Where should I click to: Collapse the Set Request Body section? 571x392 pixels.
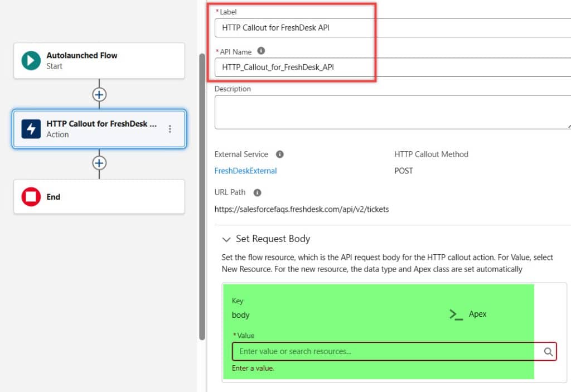tap(226, 239)
